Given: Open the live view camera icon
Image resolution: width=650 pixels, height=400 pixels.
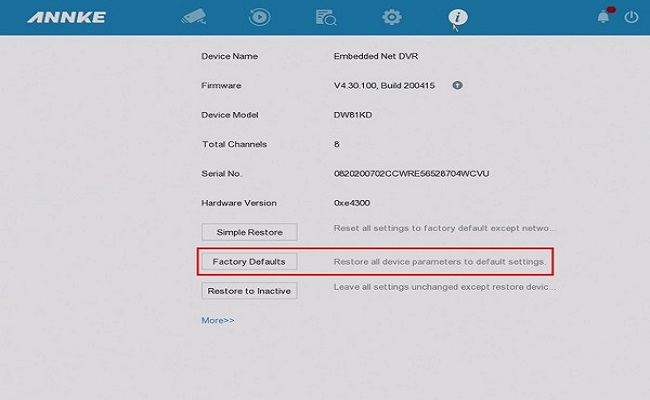Looking at the screenshot, I should [194, 17].
